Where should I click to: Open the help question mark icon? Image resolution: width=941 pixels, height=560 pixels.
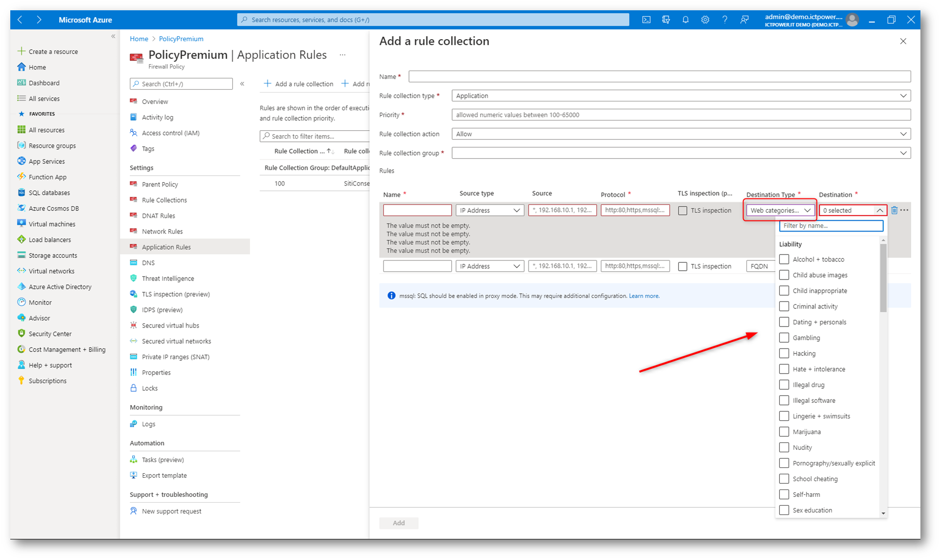724,20
